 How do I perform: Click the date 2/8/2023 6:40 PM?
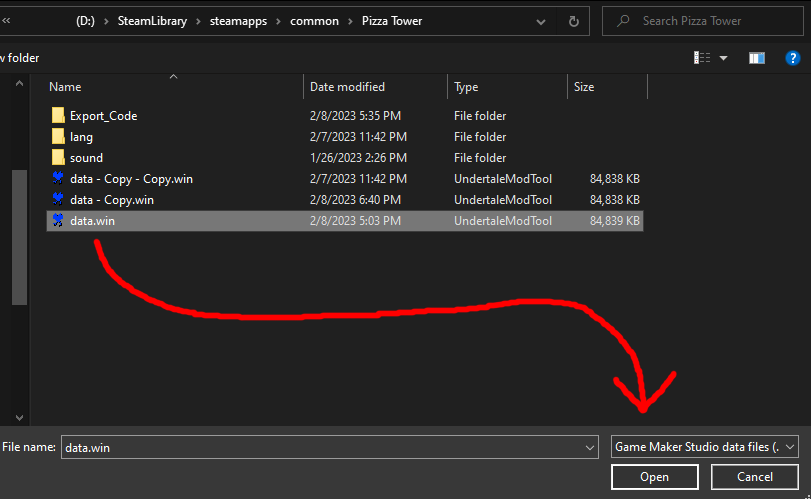coord(355,200)
